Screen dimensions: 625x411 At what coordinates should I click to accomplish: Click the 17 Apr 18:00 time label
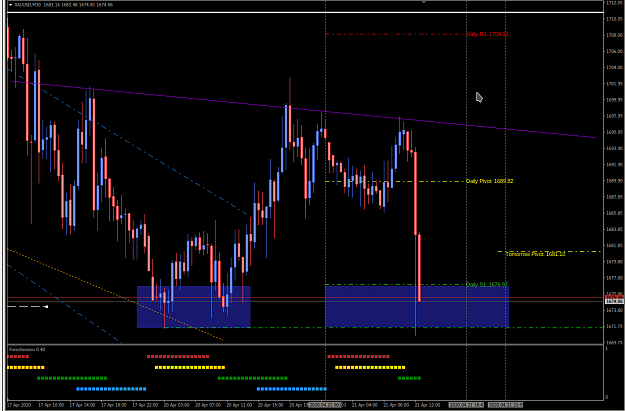point(114,405)
